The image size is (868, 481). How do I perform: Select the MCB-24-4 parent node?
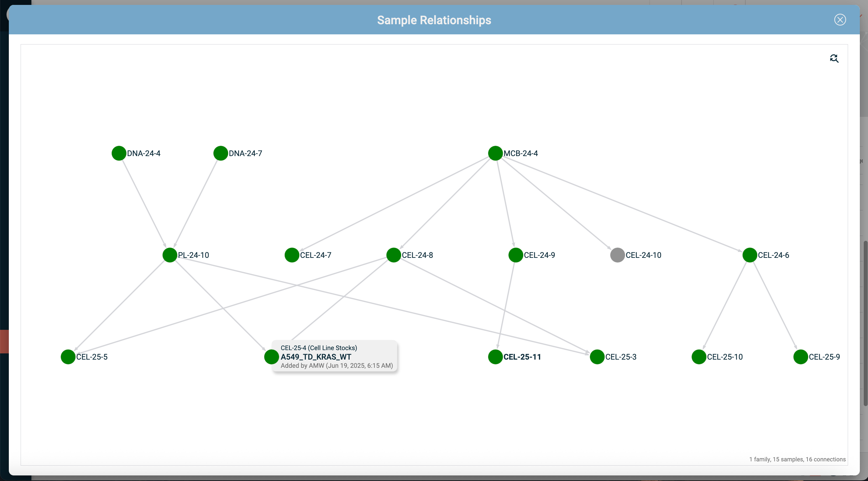tap(495, 153)
